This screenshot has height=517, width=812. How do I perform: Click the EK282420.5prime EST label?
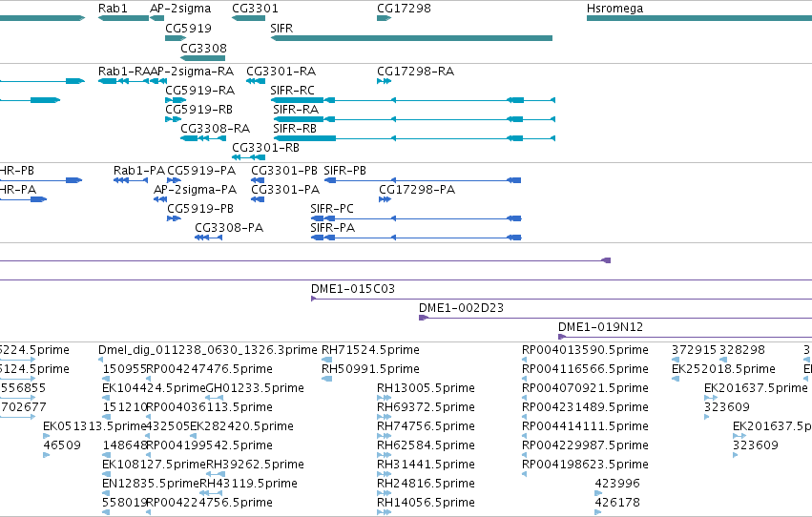click(241, 426)
